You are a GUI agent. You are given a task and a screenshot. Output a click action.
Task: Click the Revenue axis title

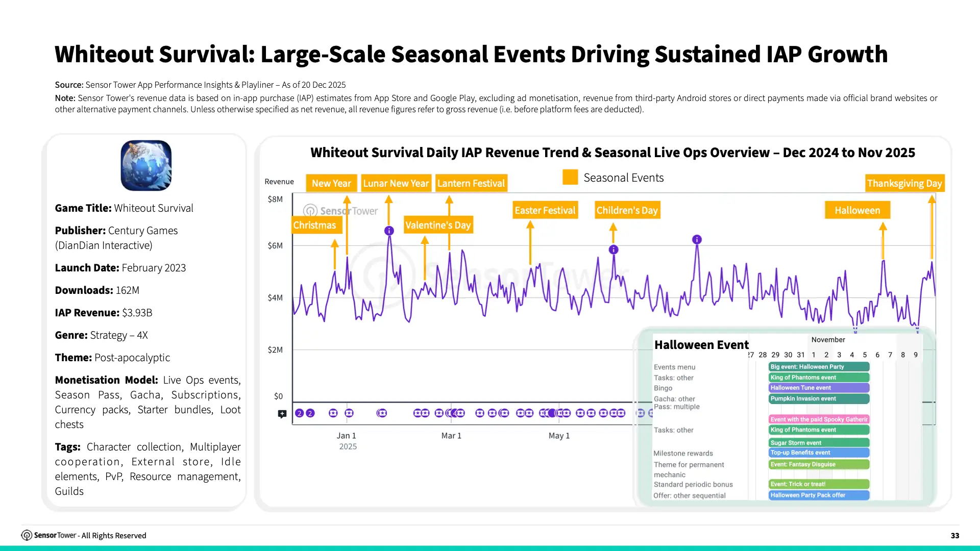tap(279, 182)
